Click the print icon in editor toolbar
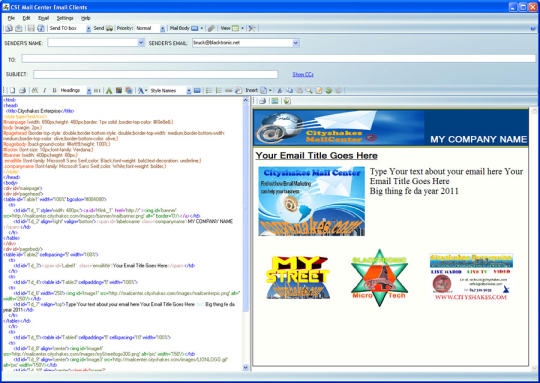This screenshot has height=383, width=540. pos(22,90)
